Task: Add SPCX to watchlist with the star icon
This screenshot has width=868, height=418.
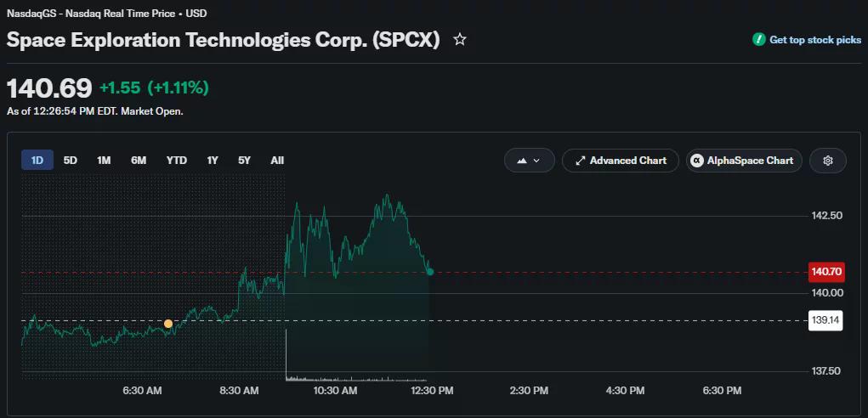Action: click(459, 40)
